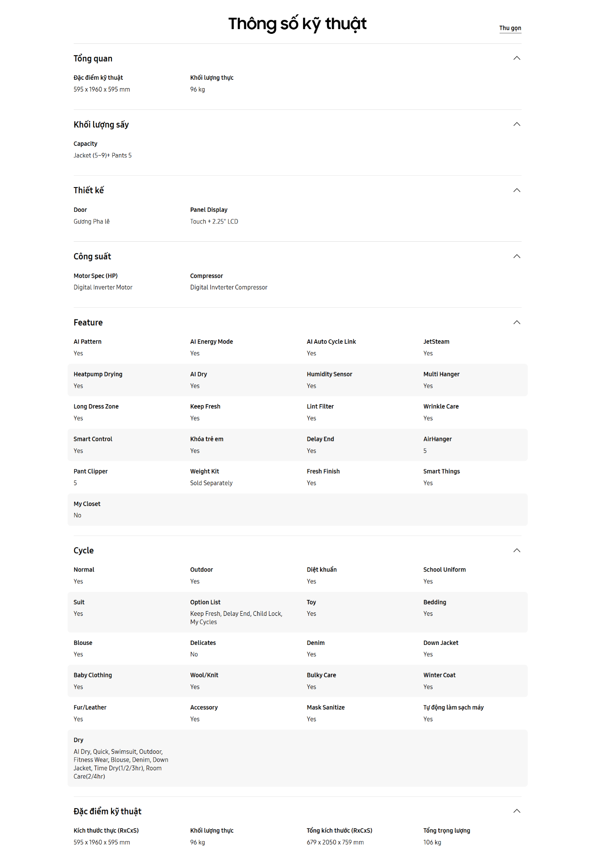Click the Weight Kit "Sold Separately" value
Image resolution: width=595 pixels, height=868 pixels.
211,483
